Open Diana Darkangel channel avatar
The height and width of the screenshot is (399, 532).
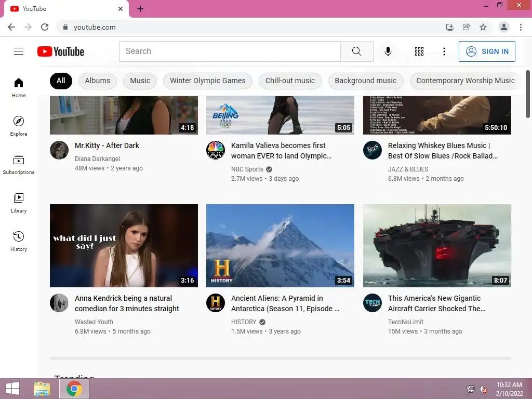[x=59, y=150]
